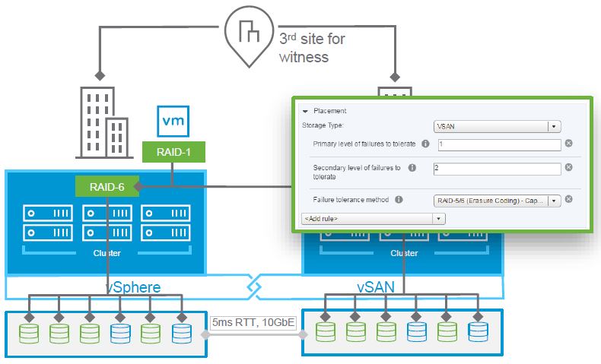601x364 pixels.
Task: Open info icon for Secondary level of failures
Action: coord(412,168)
